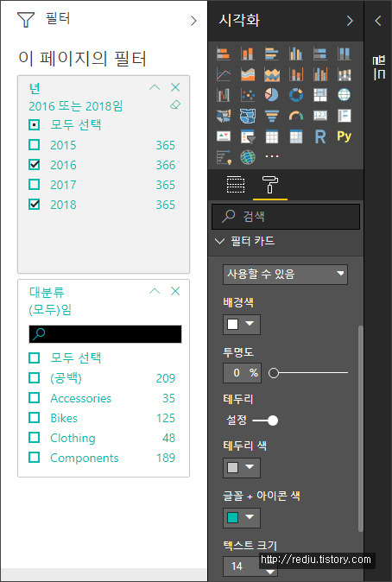
Task: Select the Map globe visual
Action: pyautogui.click(x=345, y=95)
